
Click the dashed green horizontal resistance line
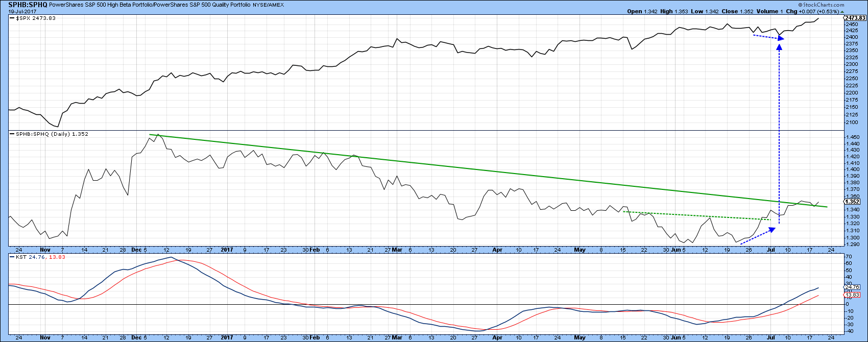pos(694,215)
